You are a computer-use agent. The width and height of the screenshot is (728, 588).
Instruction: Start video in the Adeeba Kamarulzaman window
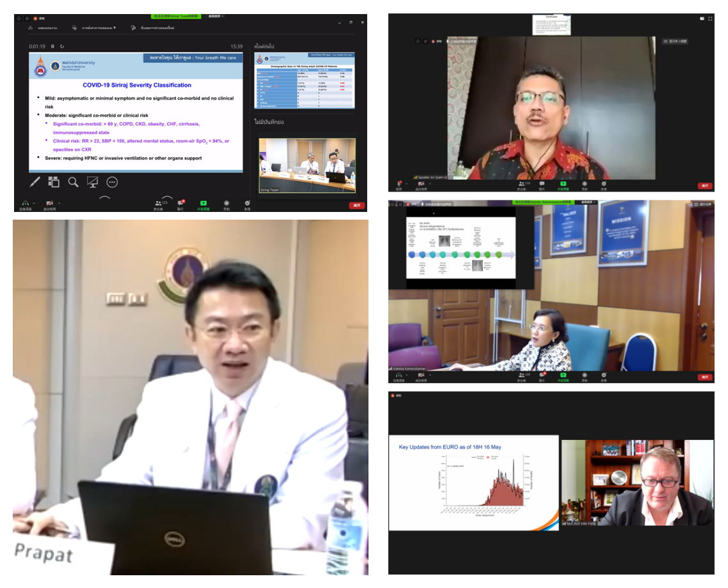pos(421,377)
